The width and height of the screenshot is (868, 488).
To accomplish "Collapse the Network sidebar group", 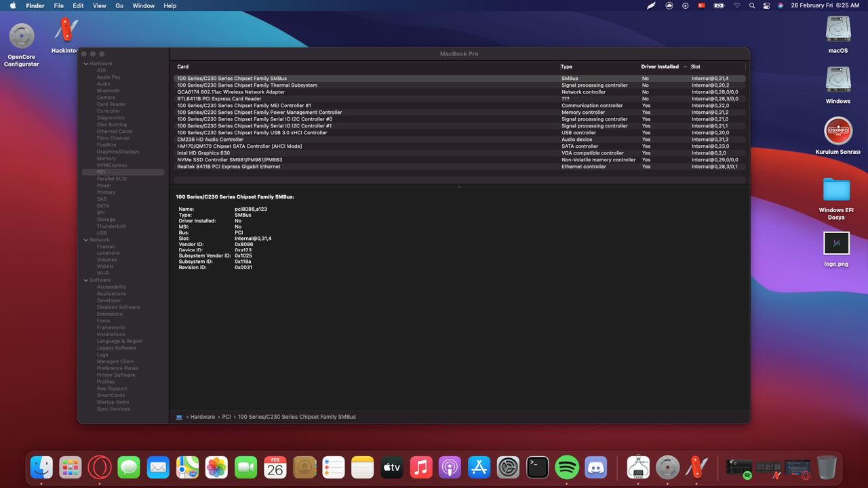I will click(x=86, y=240).
